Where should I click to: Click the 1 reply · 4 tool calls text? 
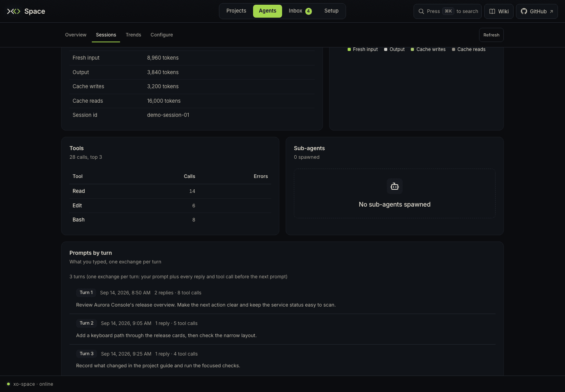click(177, 354)
